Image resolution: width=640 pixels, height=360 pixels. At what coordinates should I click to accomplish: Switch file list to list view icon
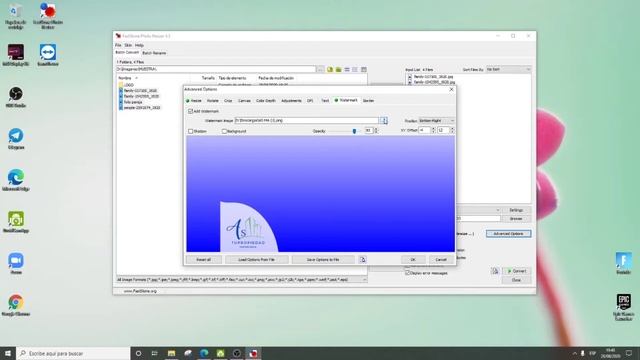coord(355,69)
